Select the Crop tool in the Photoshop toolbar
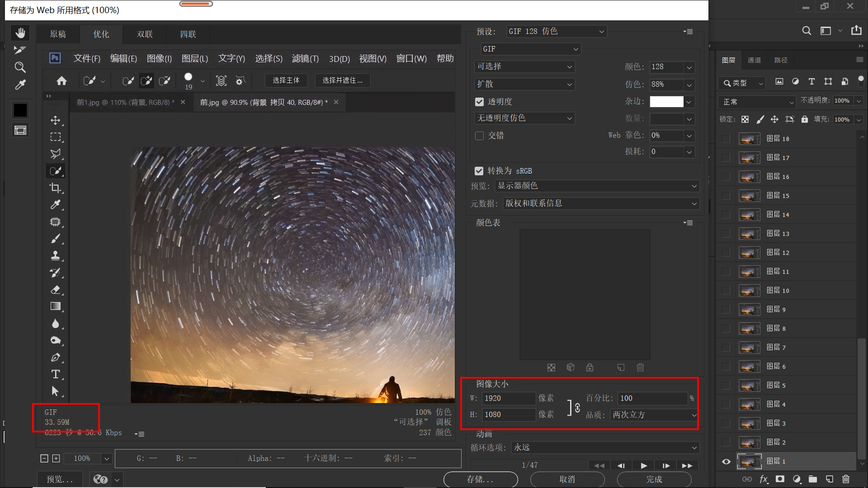The width and height of the screenshot is (868, 488). pyautogui.click(x=56, y=188)
